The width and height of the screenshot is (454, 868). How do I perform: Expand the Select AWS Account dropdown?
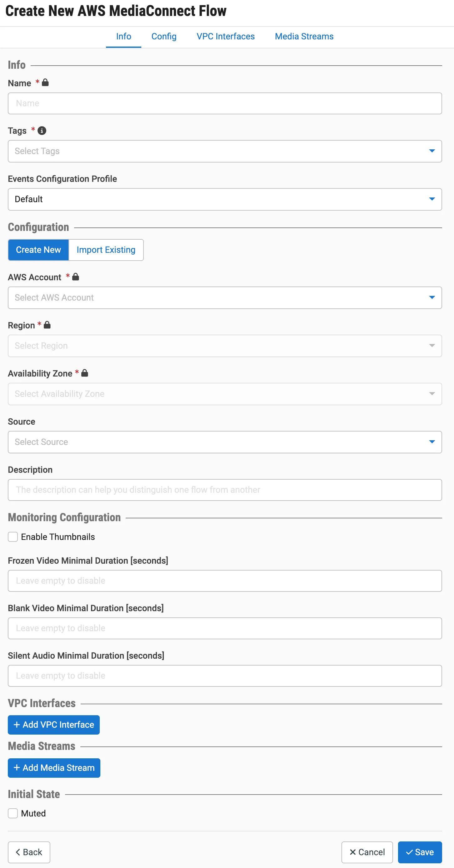coord(225,298)
